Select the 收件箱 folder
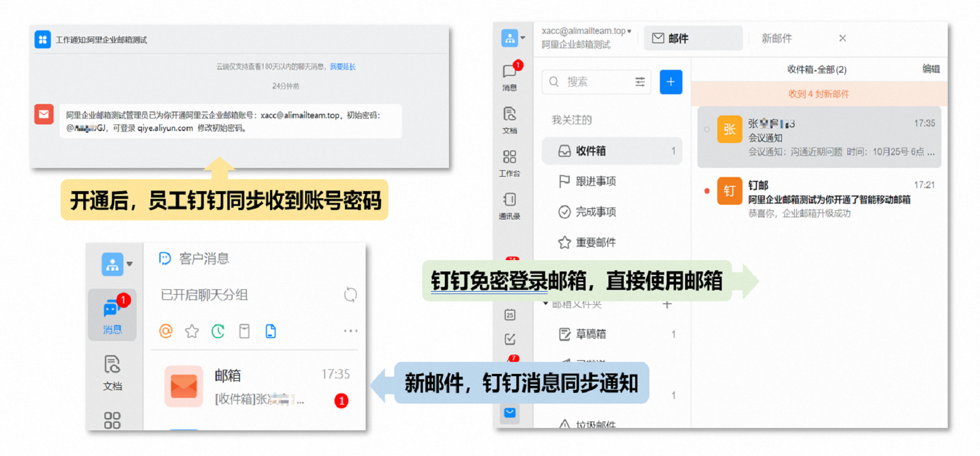Screen dimensions: 980x456 pos(612,151)
